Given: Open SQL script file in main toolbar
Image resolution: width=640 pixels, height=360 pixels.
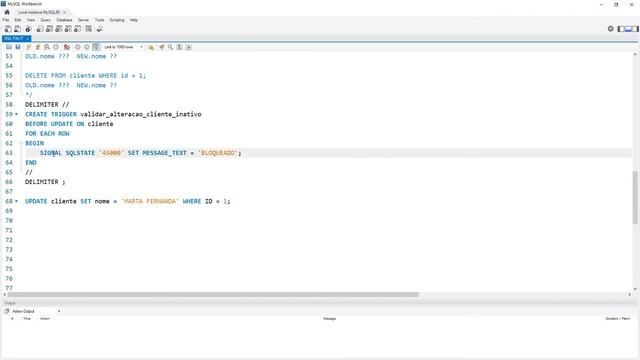Looking at the screenshot, I should pos(18,29).
